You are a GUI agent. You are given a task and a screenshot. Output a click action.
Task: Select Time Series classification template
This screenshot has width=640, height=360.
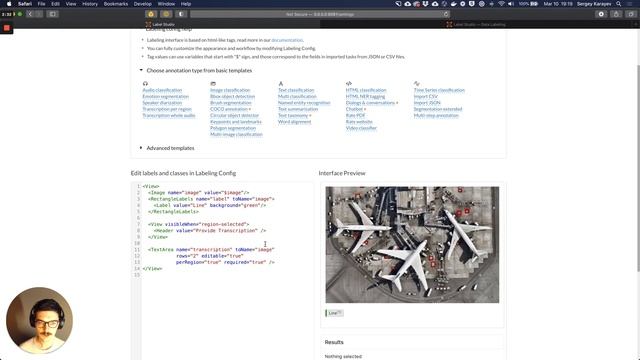[439, 90]
